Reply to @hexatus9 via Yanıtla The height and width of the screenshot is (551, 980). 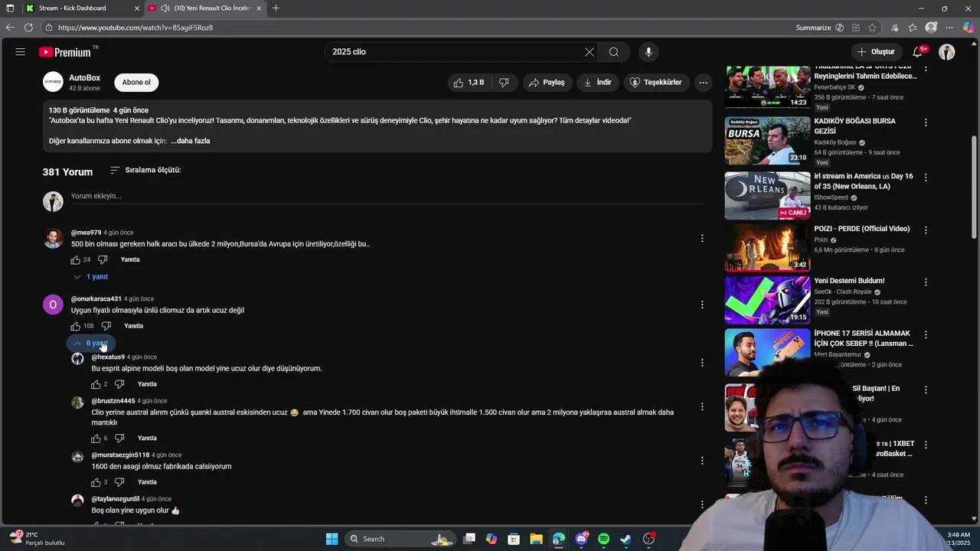pos(147,384)
